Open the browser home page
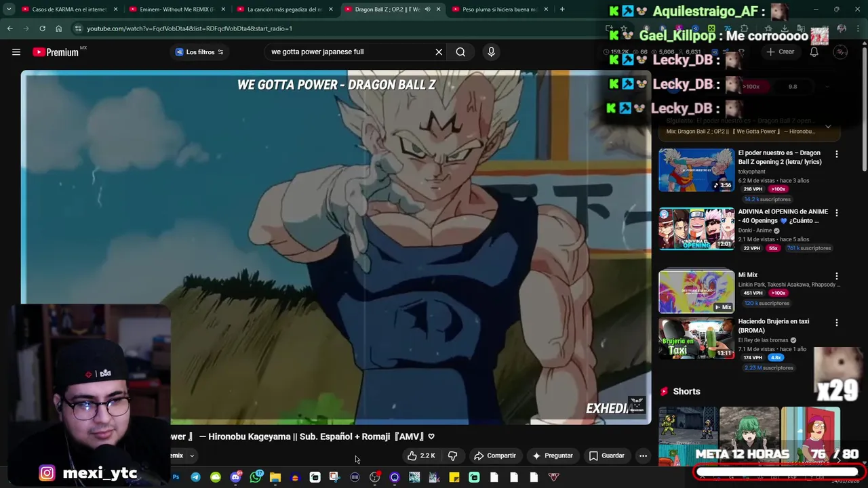The image size is (868, 488). pyautogui.click(x=58, y=28)
